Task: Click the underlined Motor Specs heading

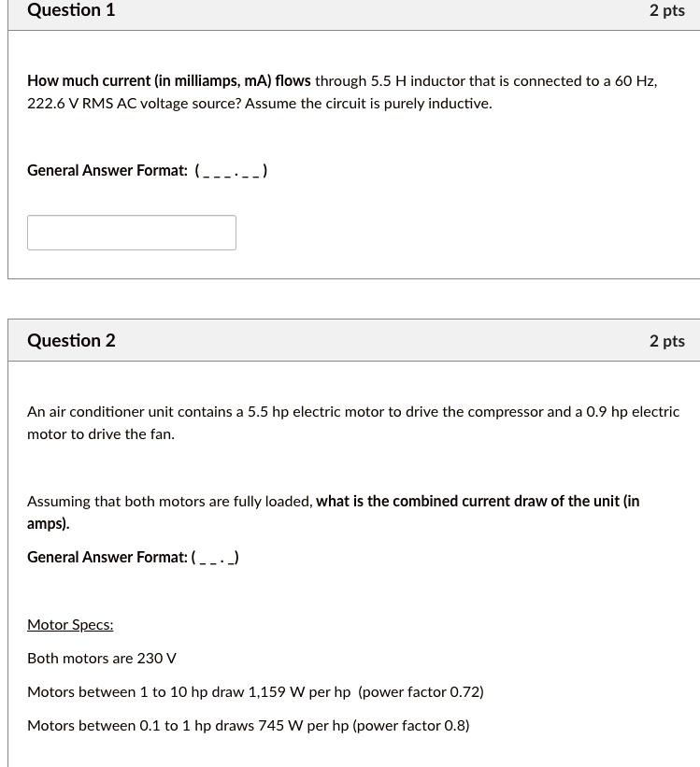Action: tap(69, 624)
